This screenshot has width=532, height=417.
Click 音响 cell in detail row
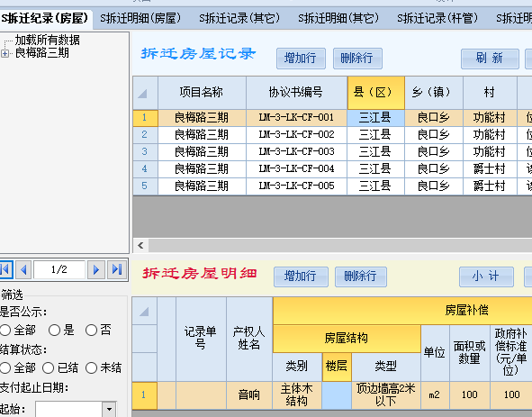click(x=249, y=395)
